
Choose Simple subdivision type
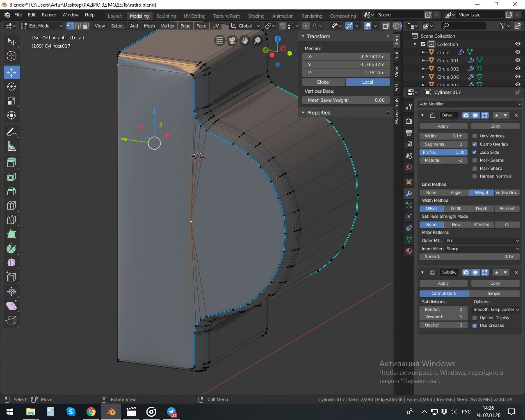[x=494, y=294]
